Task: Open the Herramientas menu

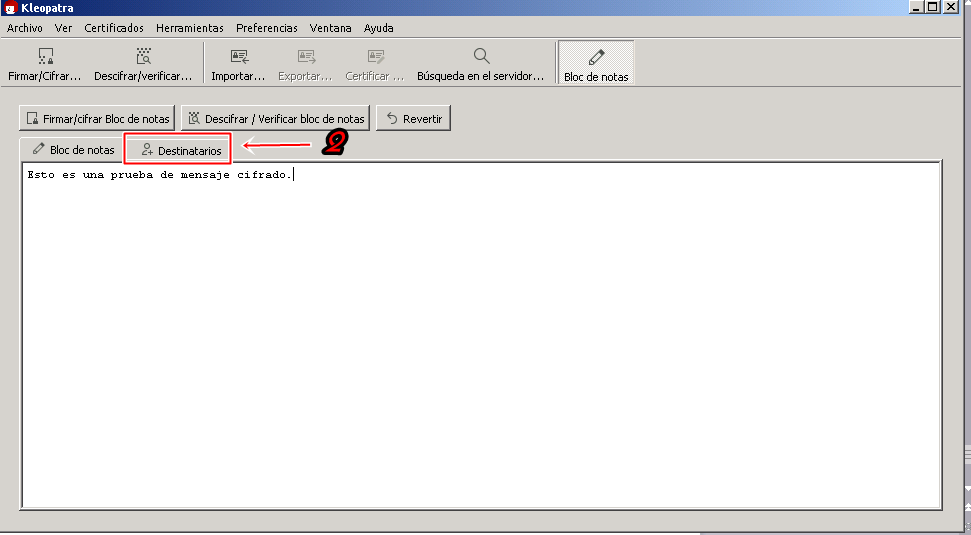Action: (189, 28)
